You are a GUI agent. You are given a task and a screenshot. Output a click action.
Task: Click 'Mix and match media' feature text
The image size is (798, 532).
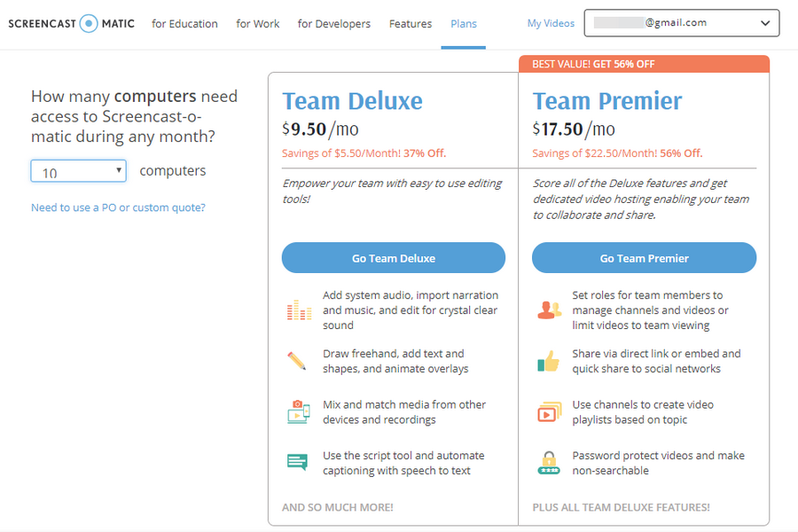point(404,411)
